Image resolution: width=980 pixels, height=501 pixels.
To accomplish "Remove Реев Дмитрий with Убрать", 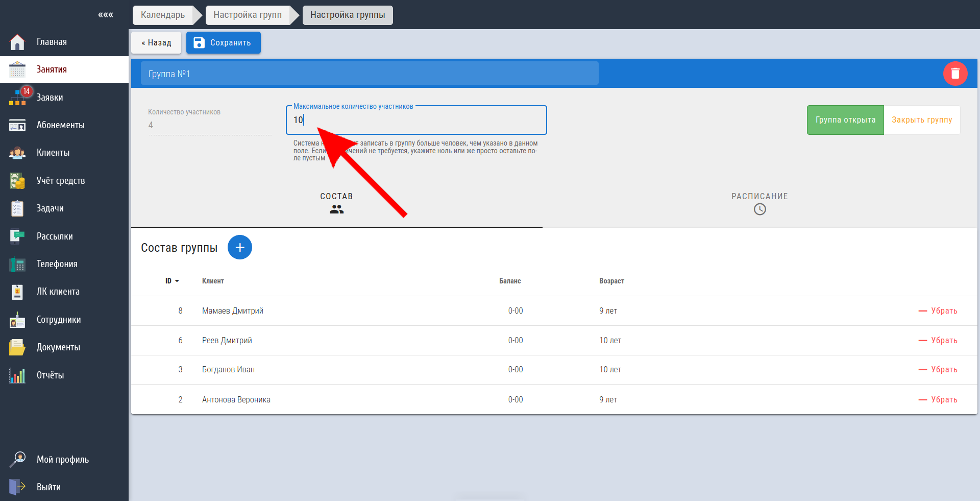I will 938,340.
